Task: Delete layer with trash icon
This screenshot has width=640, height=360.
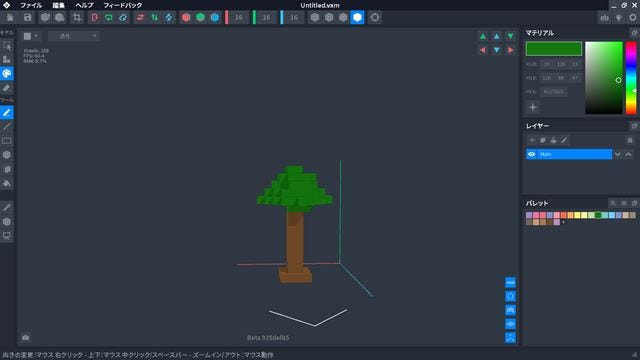Action: pyautogui.click(x=630, y=140)
